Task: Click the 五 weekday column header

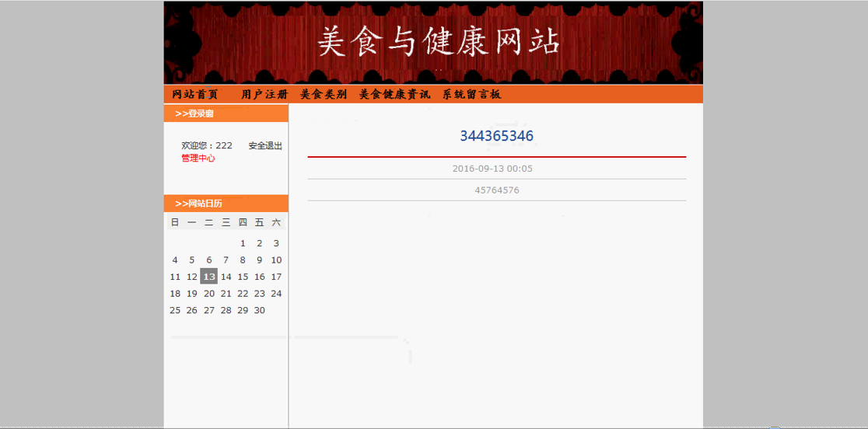Action: pyautogui.click(x=260, y=222)
